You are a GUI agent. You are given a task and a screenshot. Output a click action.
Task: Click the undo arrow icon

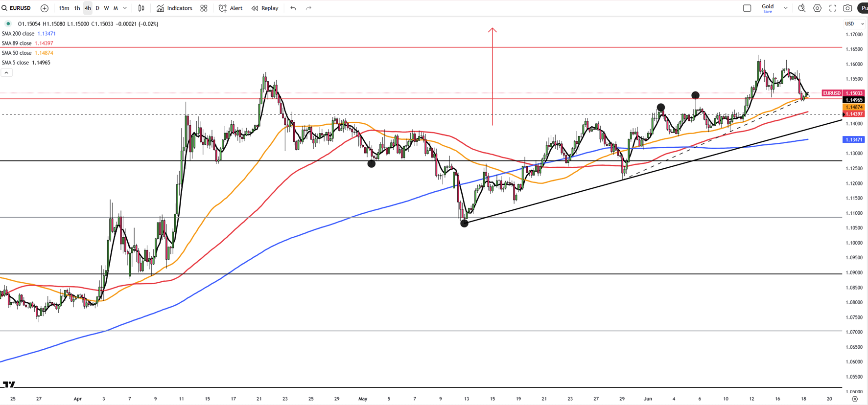click(293, 8)
